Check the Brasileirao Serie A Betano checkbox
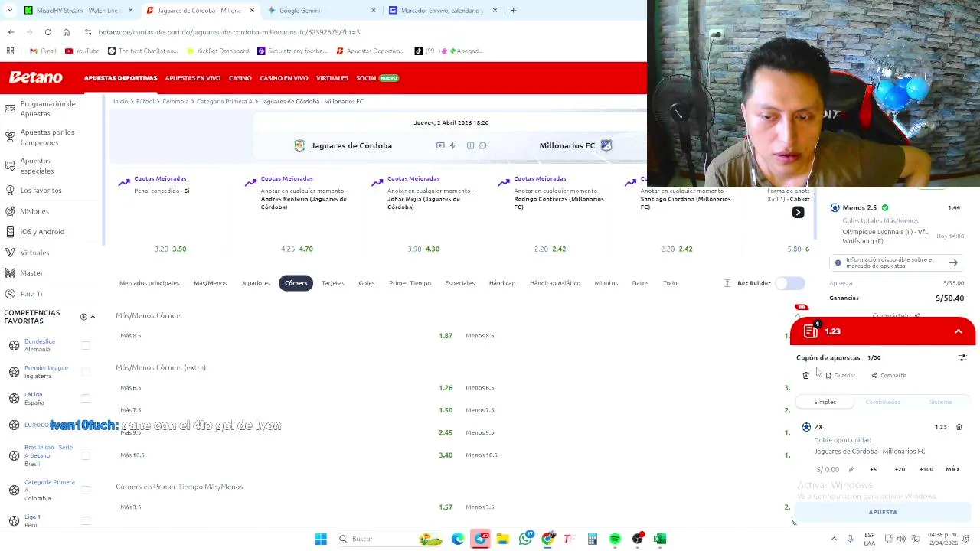This screenshot has height=551, width=980. 86,455
